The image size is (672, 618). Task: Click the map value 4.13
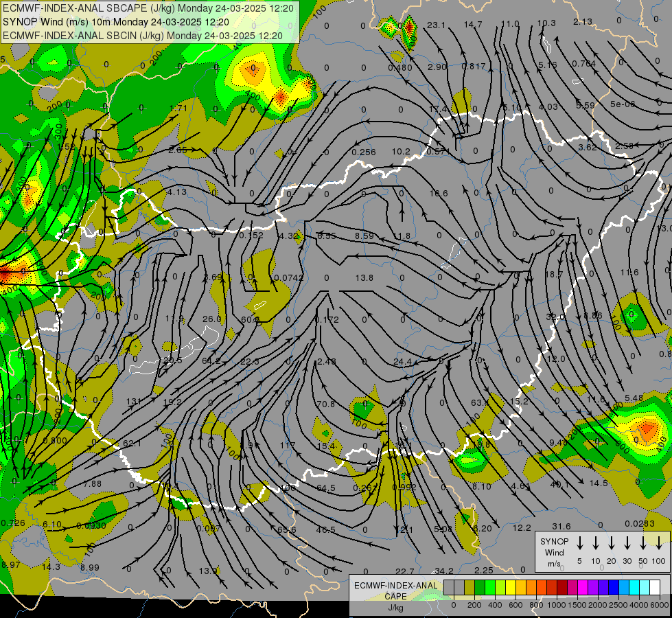(177, 192)
